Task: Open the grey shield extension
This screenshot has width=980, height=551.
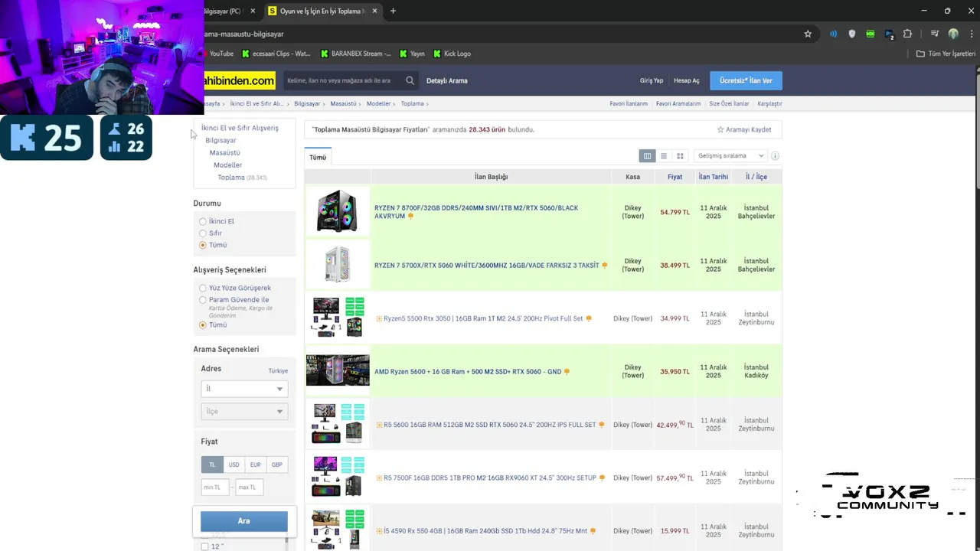Action: point(852,34)
